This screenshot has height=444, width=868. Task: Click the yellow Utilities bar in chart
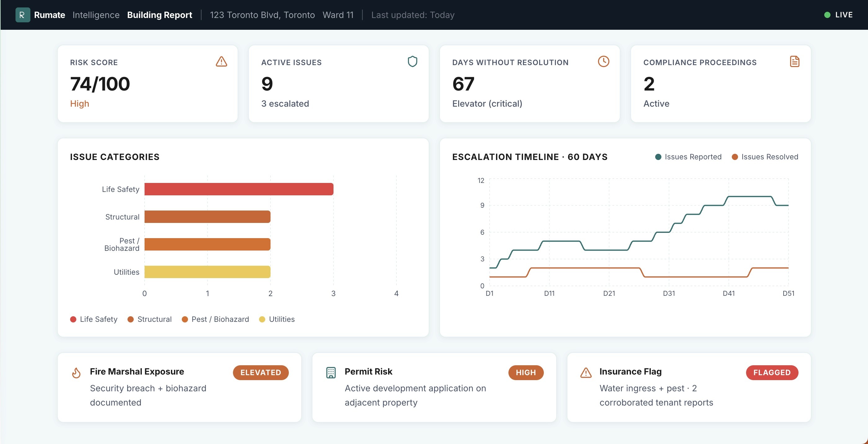[207, 272]
